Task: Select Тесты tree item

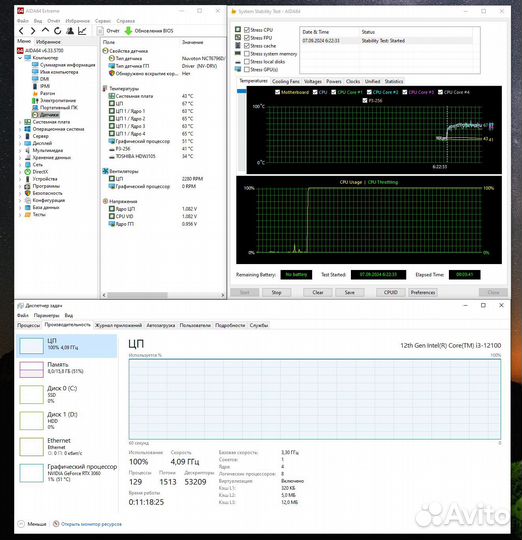Action: 35,215
